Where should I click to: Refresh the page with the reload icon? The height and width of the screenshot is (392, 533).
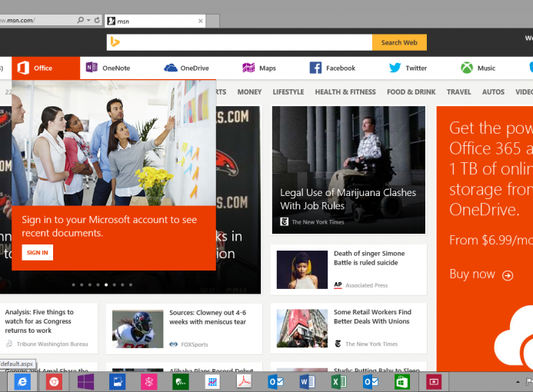click(x=97, y=20)
